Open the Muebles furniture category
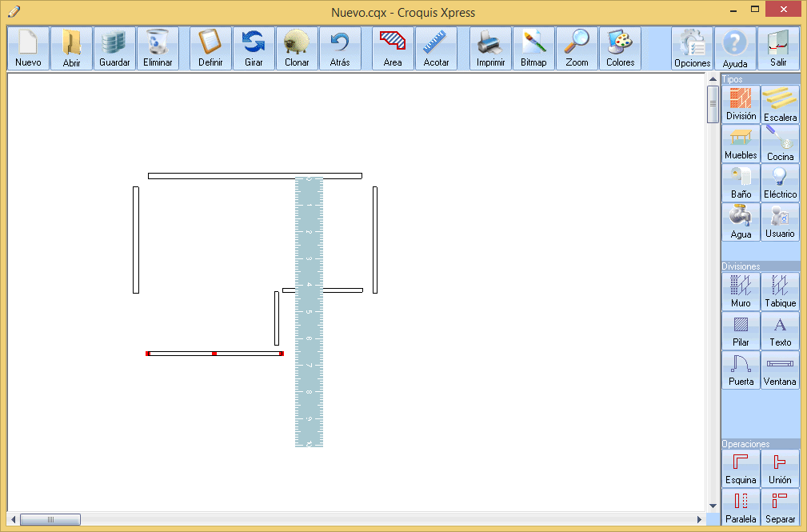The image size is (807, 532). (741, 144)
